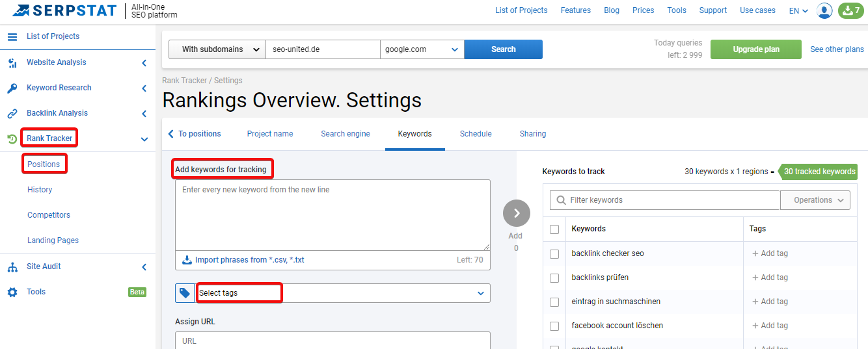Click the domain field with seo-united.de
Viewport: 868px width, 349px height.
(x=323, y=49)
